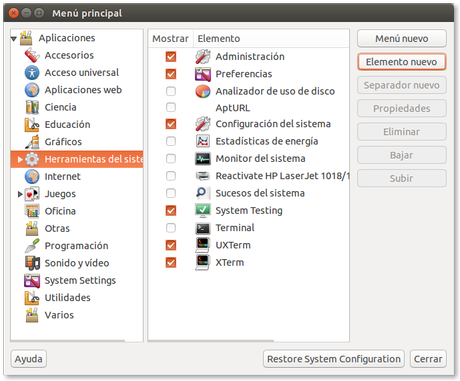The height and width of the screenshot is (381, 460).
Task: Enable the AptURL checkbox
Action: coord(171,108)
